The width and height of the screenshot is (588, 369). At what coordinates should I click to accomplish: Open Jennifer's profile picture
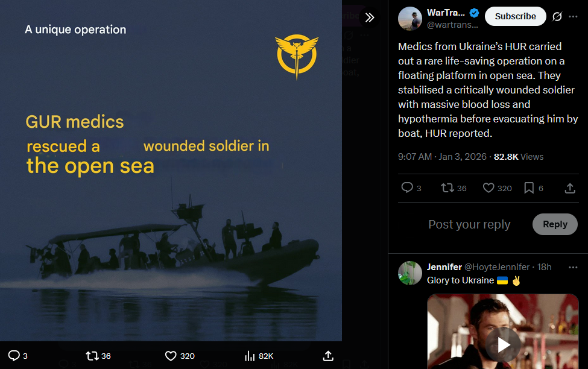point(409,273)
